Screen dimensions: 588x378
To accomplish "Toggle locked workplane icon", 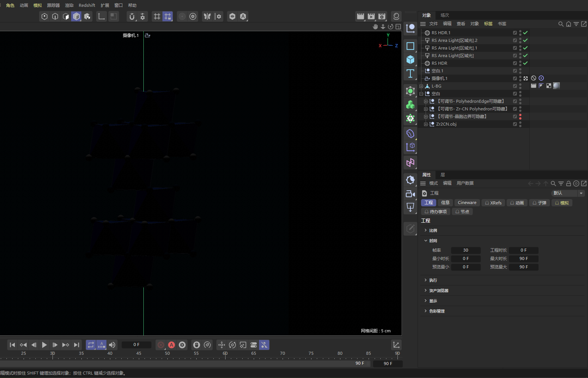I will 168,16.
